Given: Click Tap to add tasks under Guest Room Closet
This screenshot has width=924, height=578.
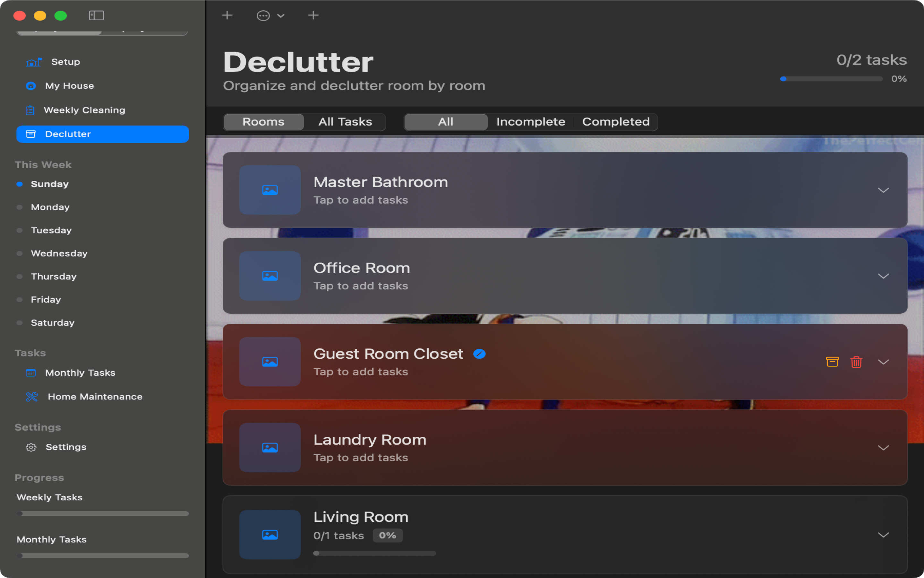Looking at the screenshot, I should click(x=361, y=372).
